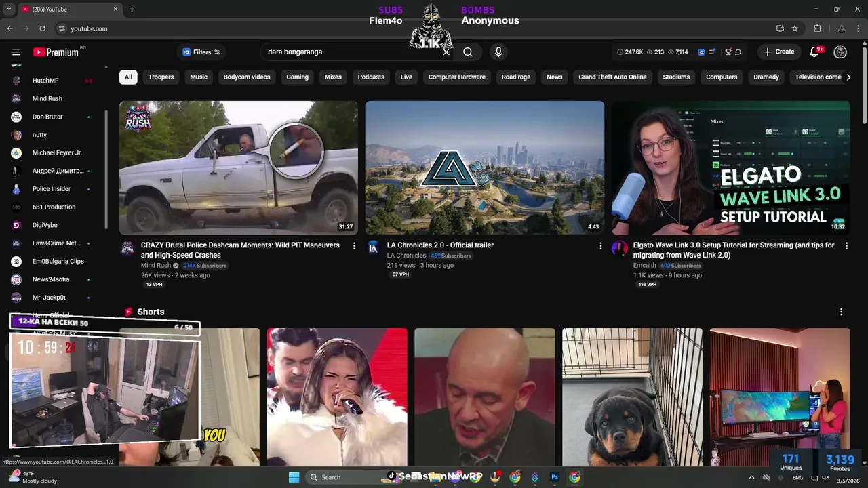868x488 pixels.
Task: Go back with the browser back arrow
Action: (9, 28)
